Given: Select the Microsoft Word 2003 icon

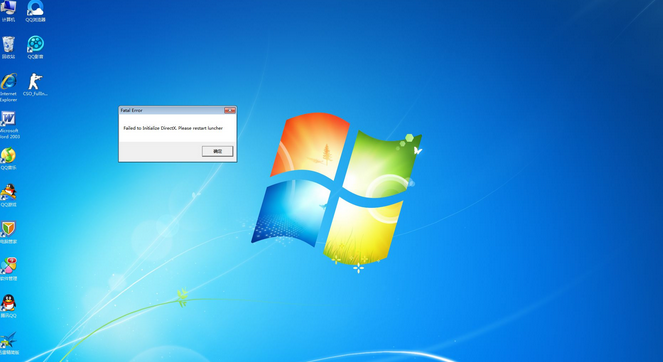Looking at the screenshot, I should point(8,119).
